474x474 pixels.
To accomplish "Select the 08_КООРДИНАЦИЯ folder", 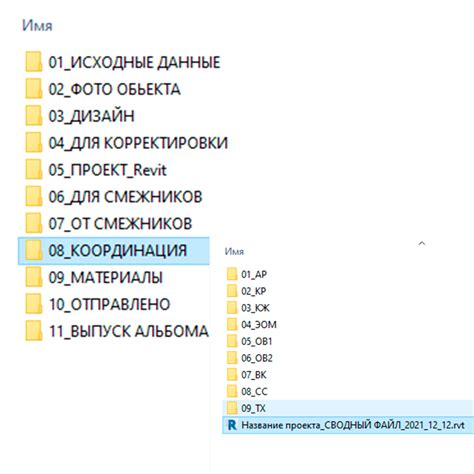I will pyautogui.click(x=114, y=251).
